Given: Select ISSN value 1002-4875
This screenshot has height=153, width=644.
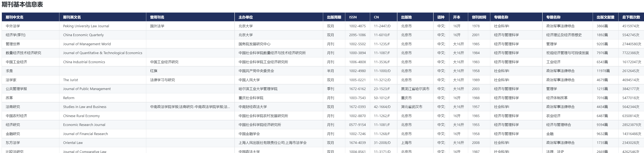Looking at the screenshot, I should click(357, 26).
